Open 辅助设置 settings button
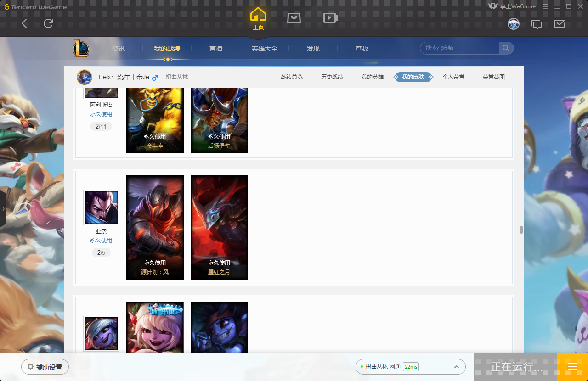Viewport: 588px width, 381px height. [45, 367]
